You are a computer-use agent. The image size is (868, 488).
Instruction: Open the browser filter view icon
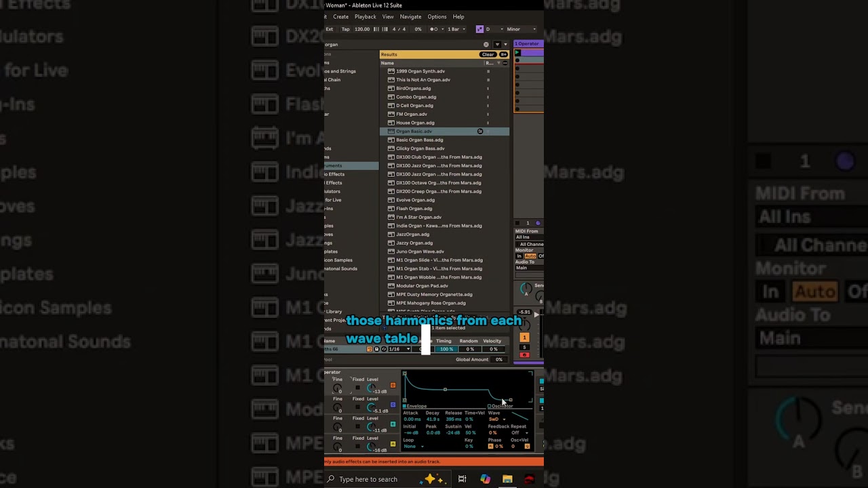[x=498, y=45]
